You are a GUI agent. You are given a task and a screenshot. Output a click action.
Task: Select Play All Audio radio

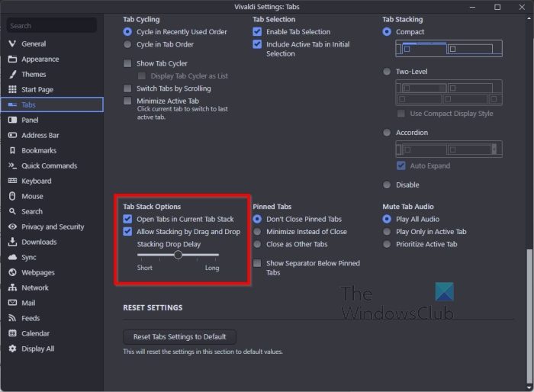387,219
